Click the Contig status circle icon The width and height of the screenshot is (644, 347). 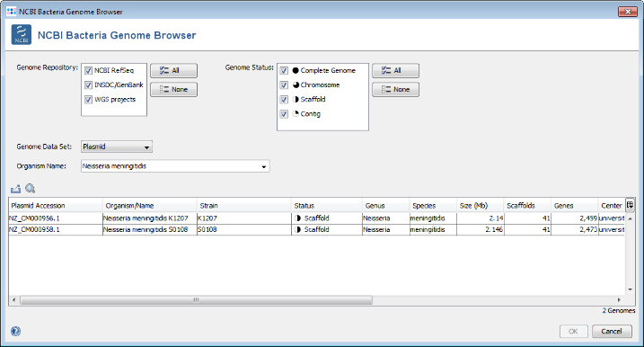point(296,113)
